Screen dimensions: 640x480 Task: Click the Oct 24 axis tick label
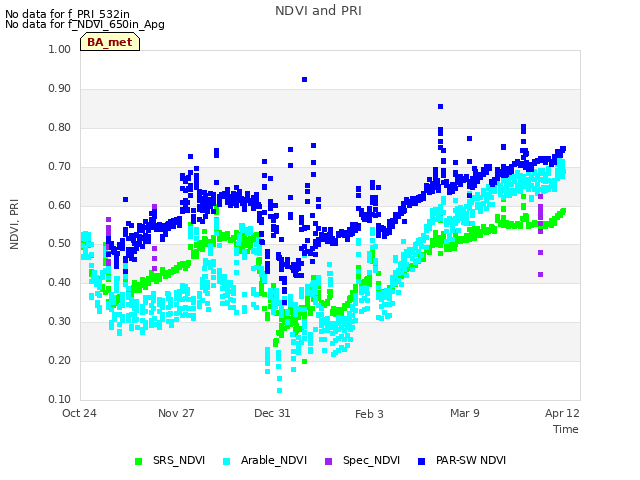click(79, 413)
